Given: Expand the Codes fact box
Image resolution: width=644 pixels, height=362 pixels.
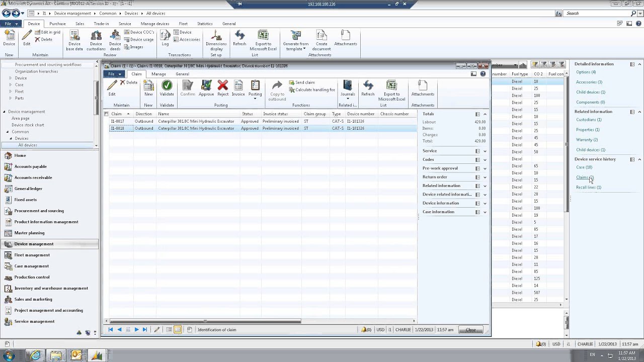Looking at the screenshot, I should point(485,159).
